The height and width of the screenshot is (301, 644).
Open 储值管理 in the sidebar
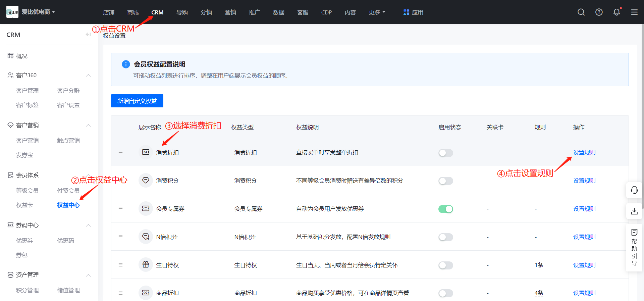tap(68, 290)
